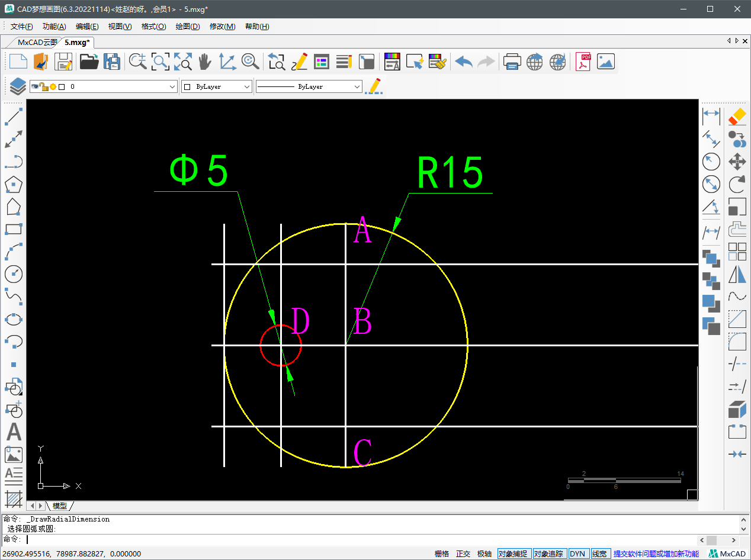Click 提交软件问题或增加新功能 link
Viewport: 751px width, 560px height.
pyautogui.click(x=656, y=553)
